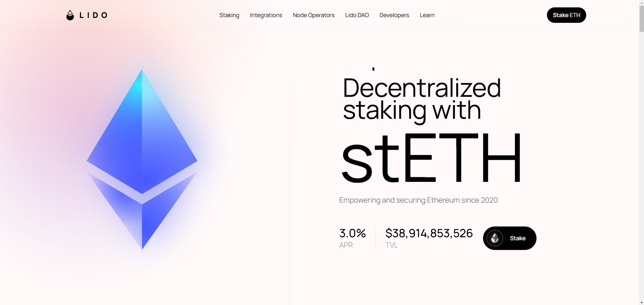Image resolution: width=644 pixels, height=305 pixels.
Task: Open the Integrations menu item
Action: 266,15
